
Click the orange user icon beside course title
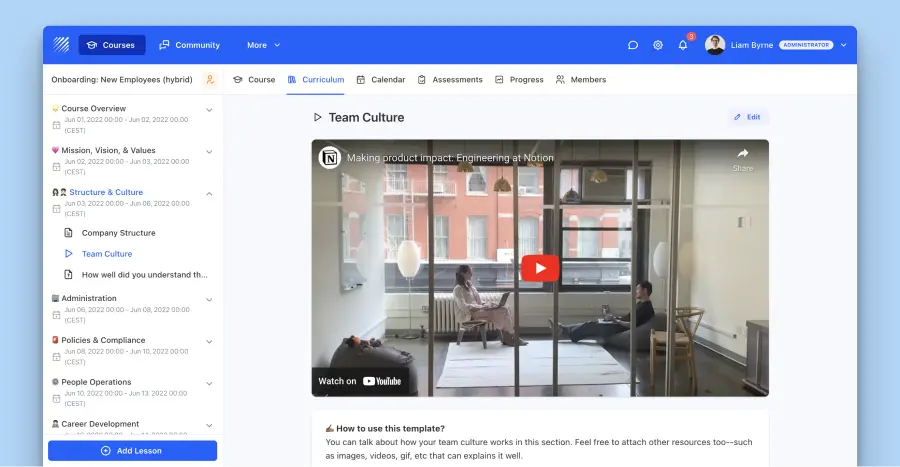[x=210, y=80]
